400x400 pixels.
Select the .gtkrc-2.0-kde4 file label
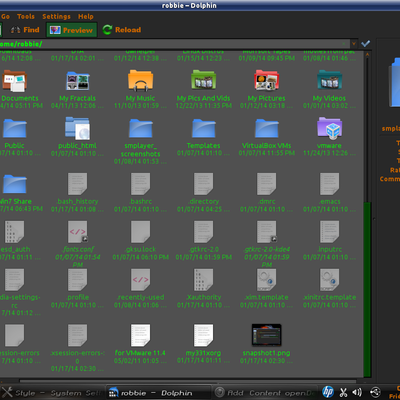[267, 249]
